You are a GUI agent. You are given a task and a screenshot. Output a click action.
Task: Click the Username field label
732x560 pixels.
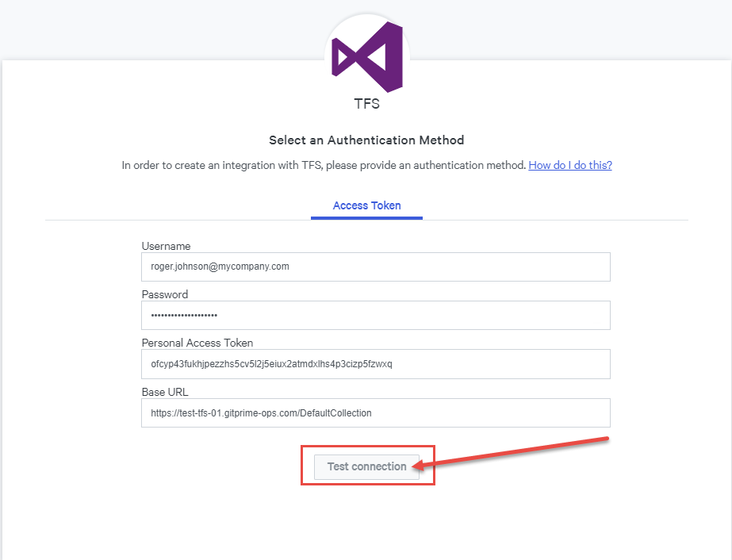[167, 246]
